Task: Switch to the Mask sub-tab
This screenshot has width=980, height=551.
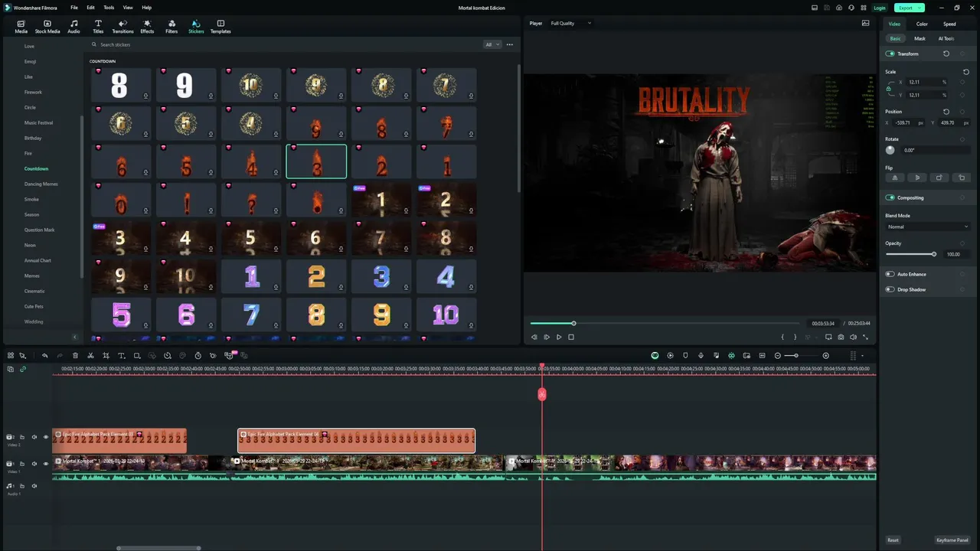Action: click(x=920, y=38)
